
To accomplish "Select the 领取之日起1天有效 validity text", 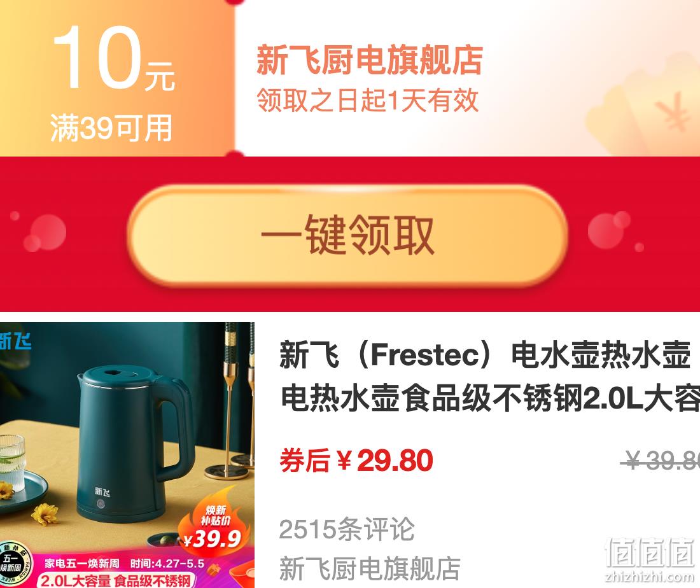I will point(367,101).
